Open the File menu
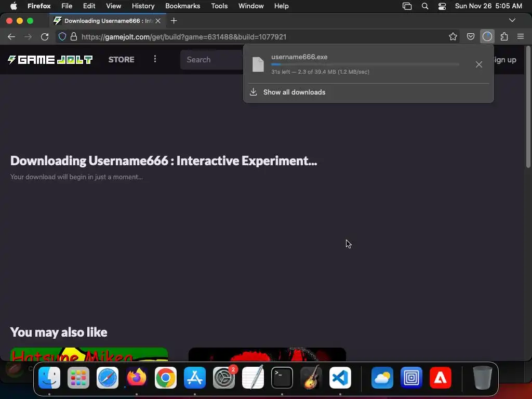Screen dimensions: 532x399 (x=66, y=6)
